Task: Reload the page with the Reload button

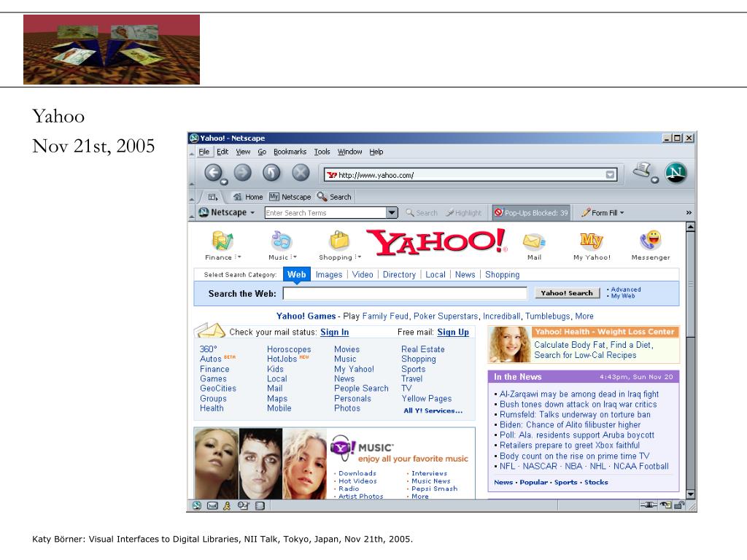Action: pos(271,172)
